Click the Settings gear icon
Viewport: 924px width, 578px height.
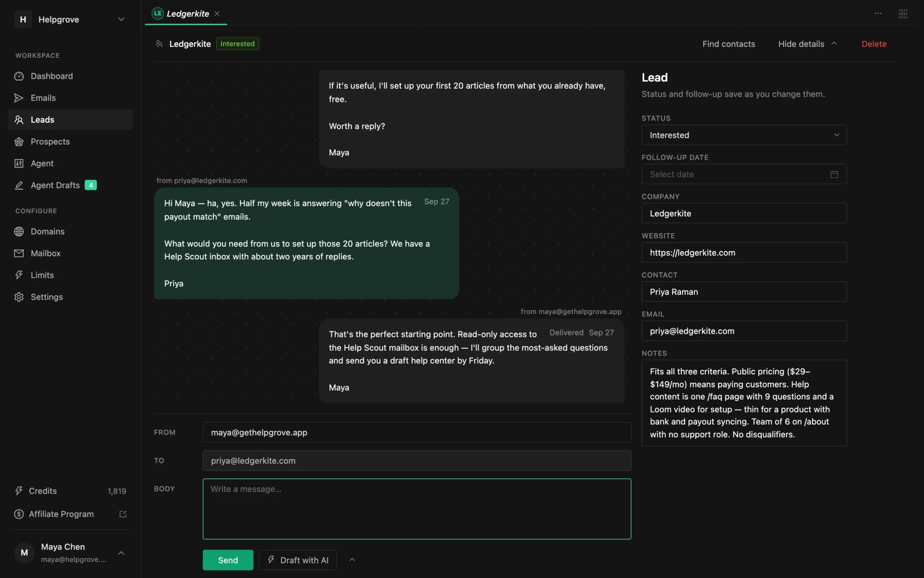19,297
